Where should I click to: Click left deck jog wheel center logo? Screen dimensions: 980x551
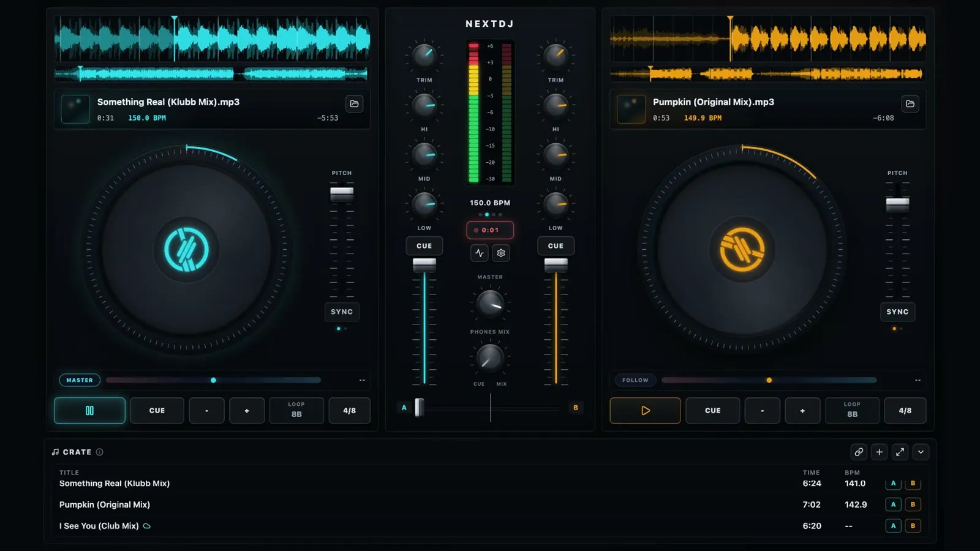pos(187,250)
